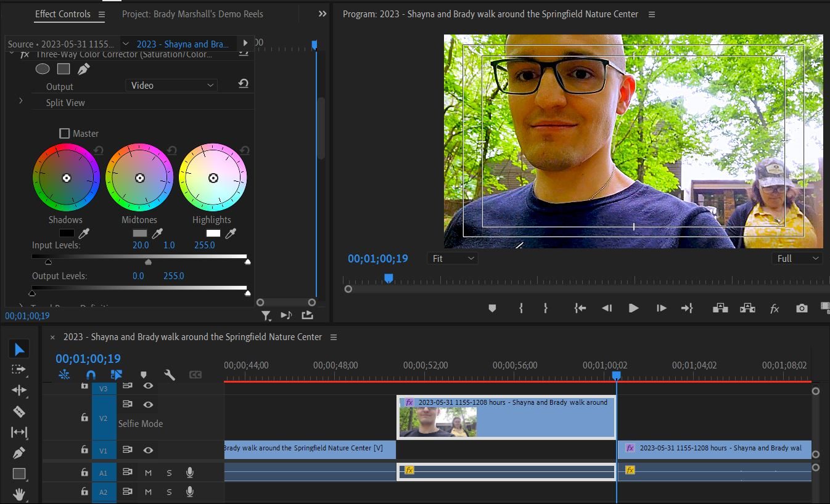
Task: Enable the Master checkbox
Action: pos(64,133)
